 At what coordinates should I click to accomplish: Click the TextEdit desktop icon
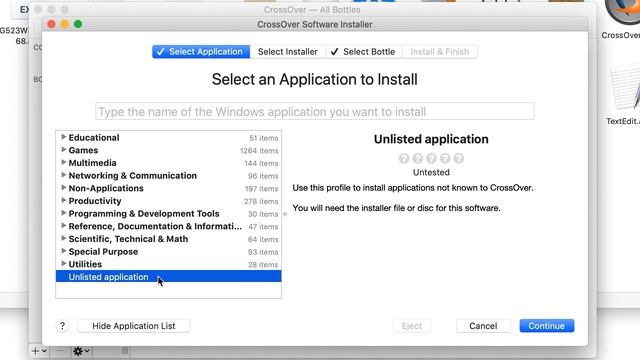point(624,96)
